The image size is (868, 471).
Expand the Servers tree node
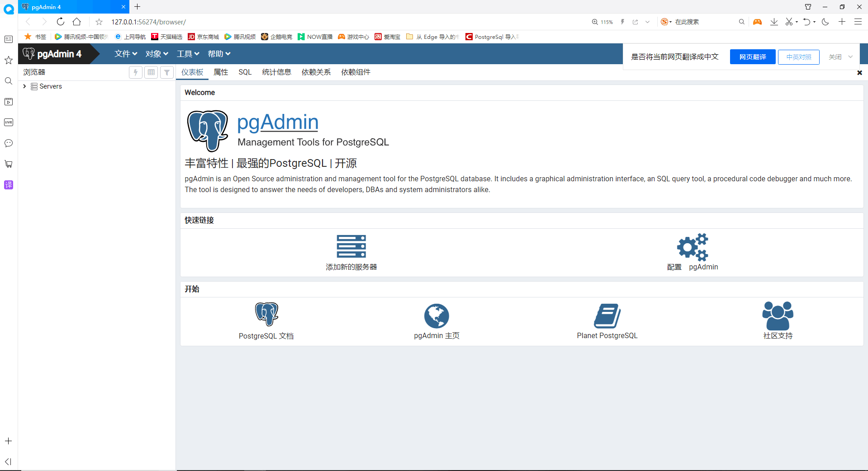click(24, 86)
